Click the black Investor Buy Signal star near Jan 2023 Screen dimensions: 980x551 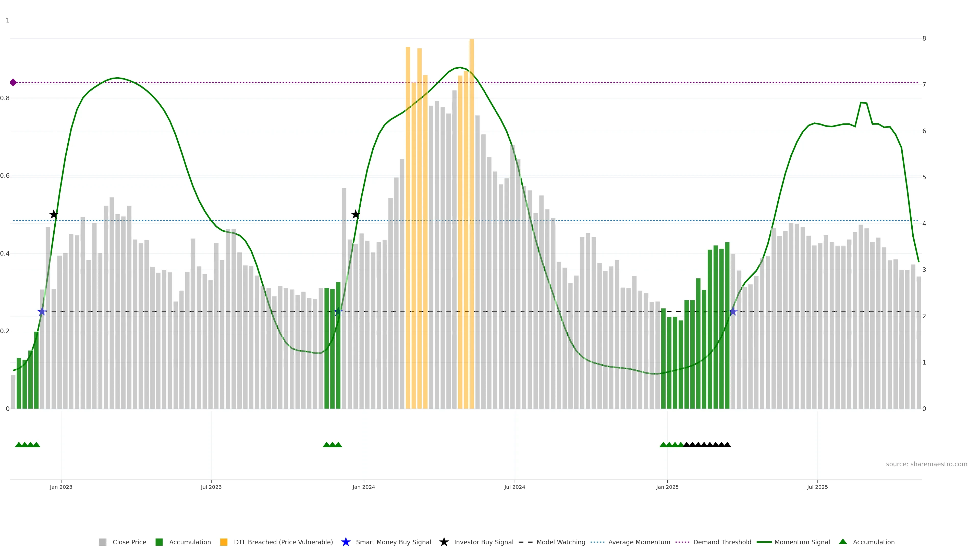tap(54, 215)
